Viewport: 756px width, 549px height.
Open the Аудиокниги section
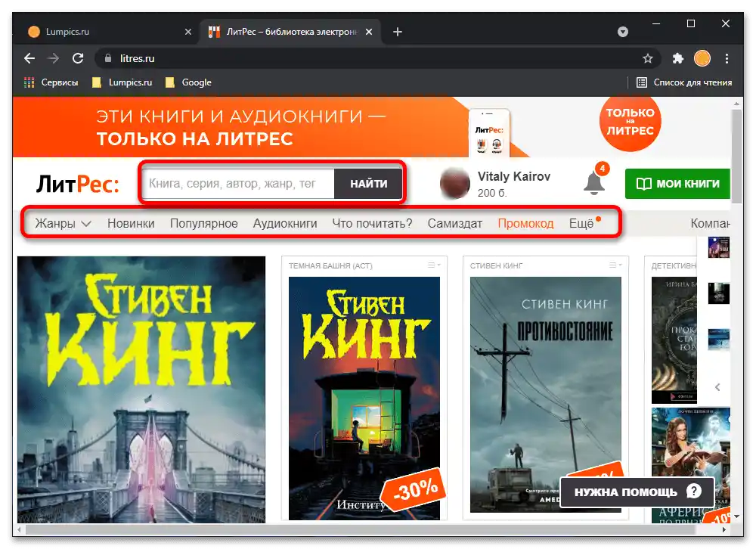285,223
